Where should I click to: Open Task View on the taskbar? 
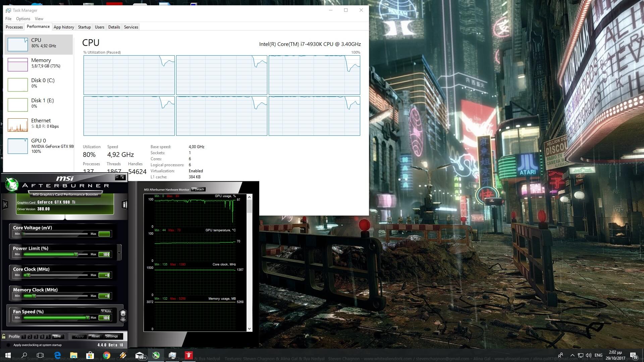coord(40,355)
